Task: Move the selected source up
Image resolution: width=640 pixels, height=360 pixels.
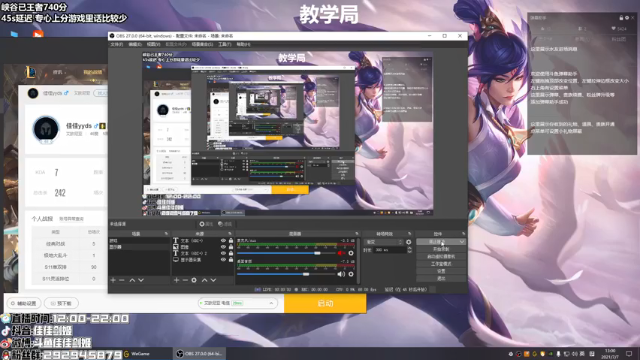Action: coord(204,280)
